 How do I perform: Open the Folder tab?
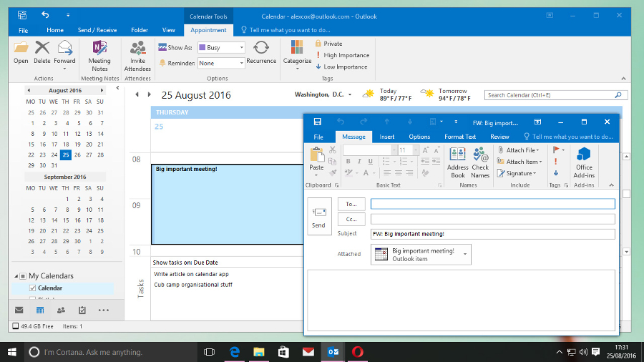[x=140, y=30]
